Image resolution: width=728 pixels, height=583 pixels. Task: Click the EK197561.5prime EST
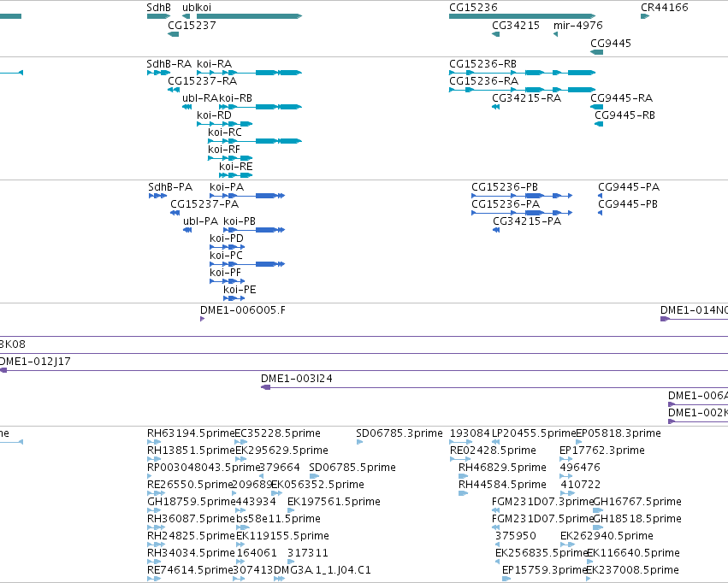[x=290, y=510]
